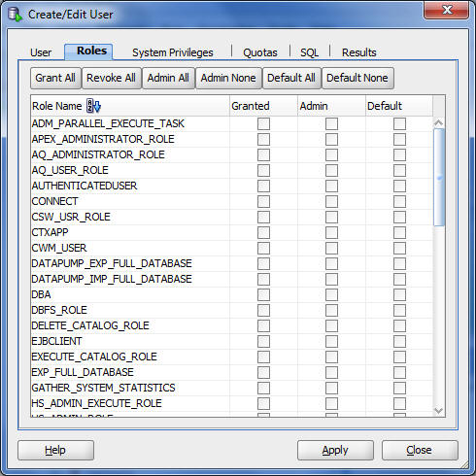Screen dimensions: 476x476
Task: Select the CTXAPP role name
Action: (x=50, y=232)
